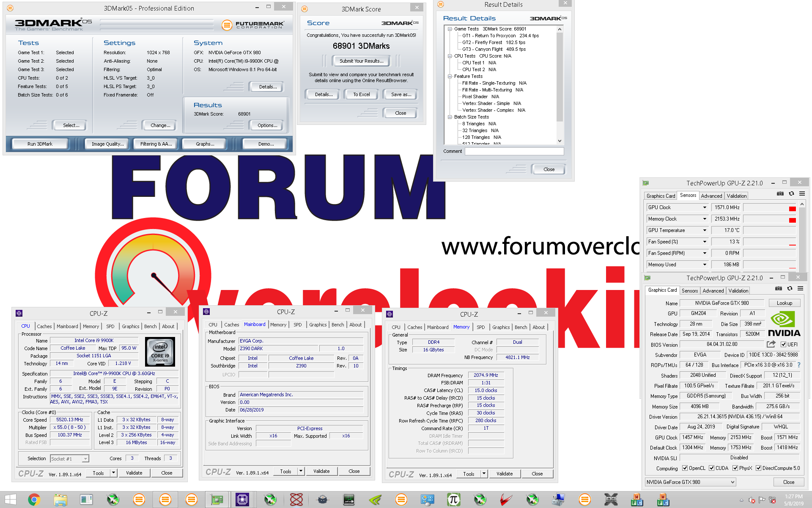The height and width of the screenshot is (508, 812).
Task: Open GPU selector dropdown NVIDIA GeForce GTX 980
Action: (x=691, y=482)
